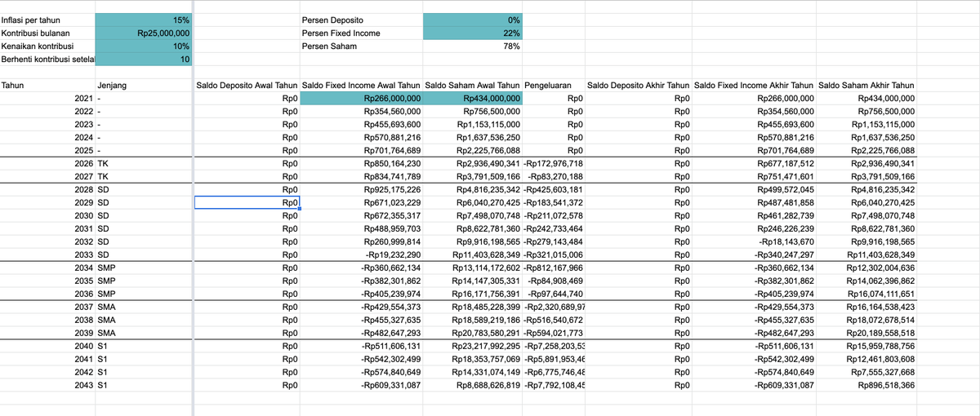Click the outlined Rp0 cell in the 2029 row
Image resolution: width=980 pixels, height=416 pixels.
(x=247, y=202)
